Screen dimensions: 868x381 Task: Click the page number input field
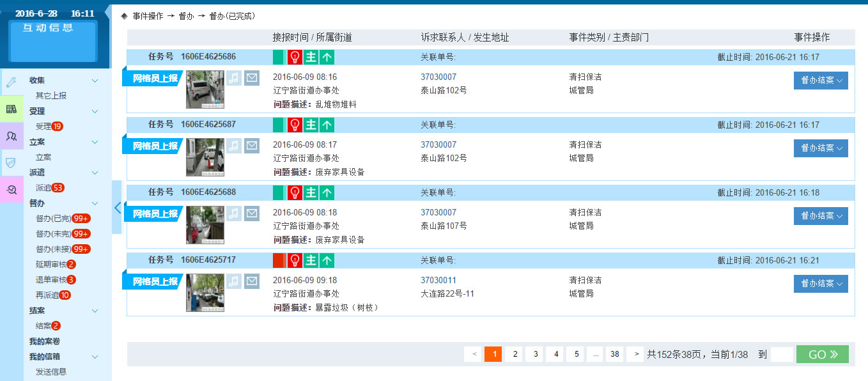point(782,354)
